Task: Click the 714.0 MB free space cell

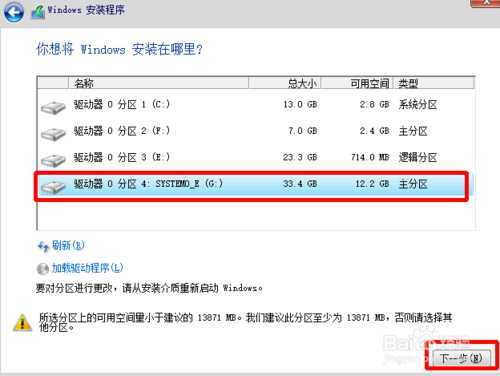Action: (x=370, y=157)
